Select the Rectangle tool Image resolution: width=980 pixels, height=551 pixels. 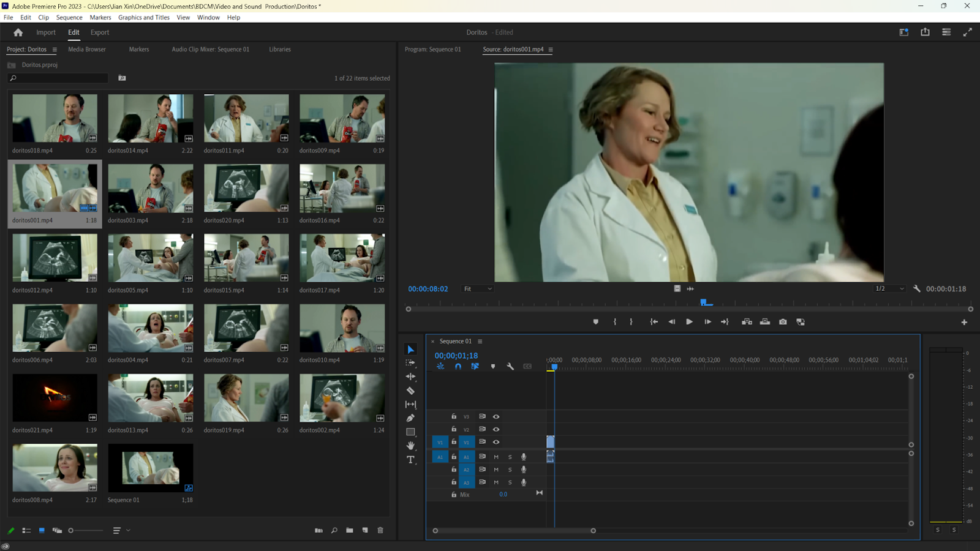click(410, 432)
